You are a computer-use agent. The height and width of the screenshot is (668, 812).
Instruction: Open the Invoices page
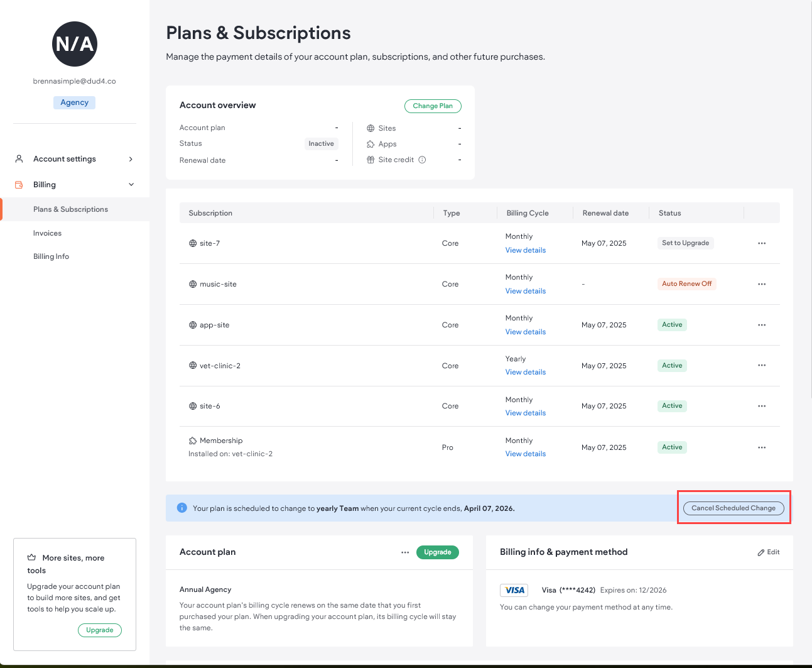coord(48,233)
